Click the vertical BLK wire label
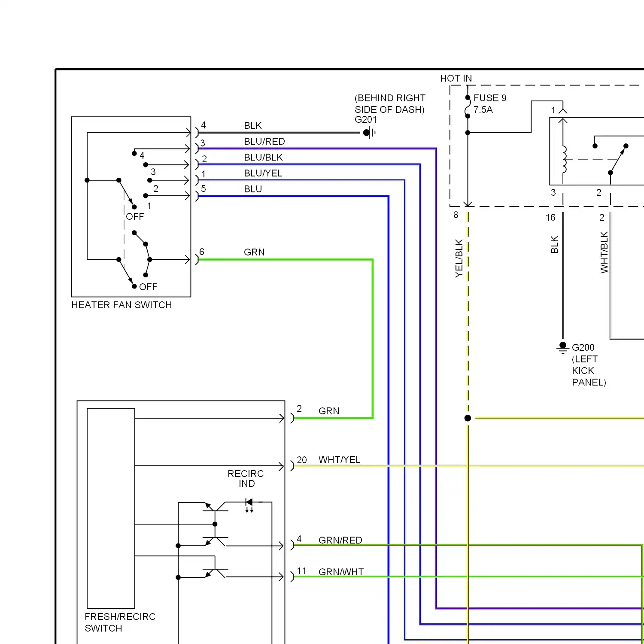 point(554,244)
